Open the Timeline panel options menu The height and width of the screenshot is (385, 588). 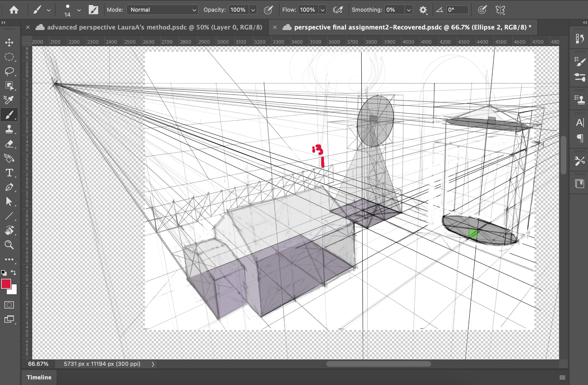[562, 377]
